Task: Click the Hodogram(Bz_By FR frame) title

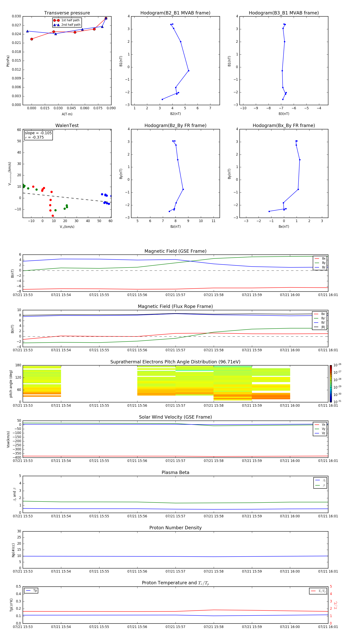Action: tap(175, 125)
